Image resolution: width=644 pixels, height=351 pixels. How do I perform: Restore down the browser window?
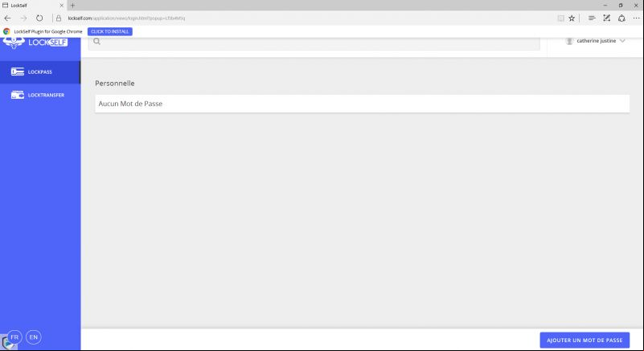pos(621,6)
